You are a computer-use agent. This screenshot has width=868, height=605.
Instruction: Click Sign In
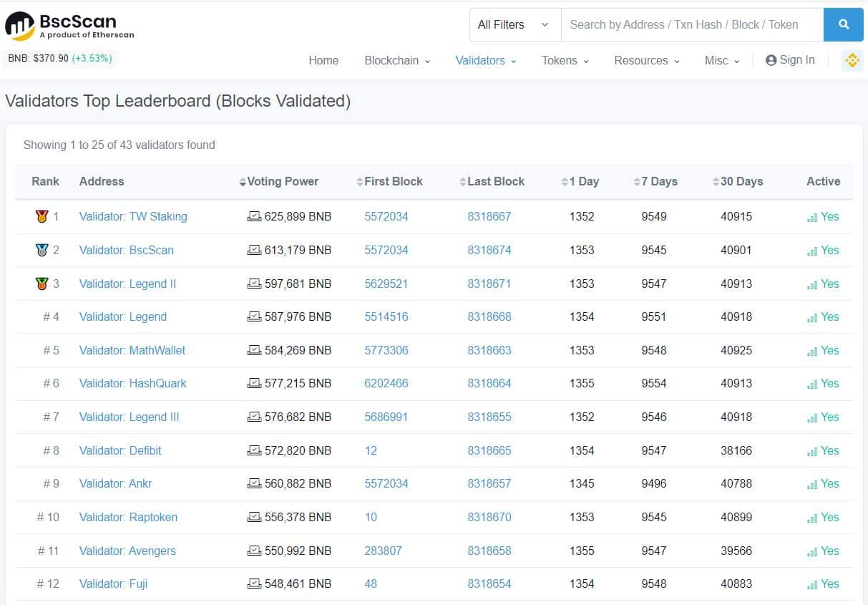click(x=790, y=60)
